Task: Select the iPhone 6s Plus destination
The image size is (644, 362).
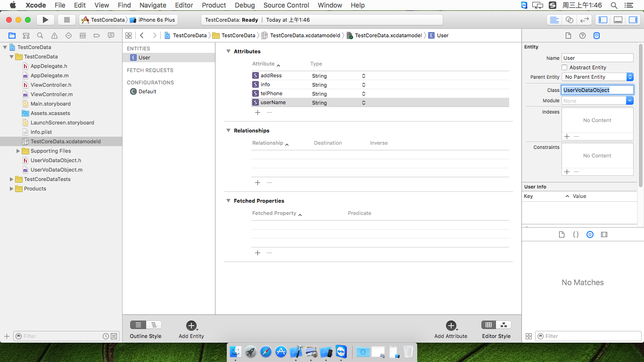Action: (x=152, y=20)
